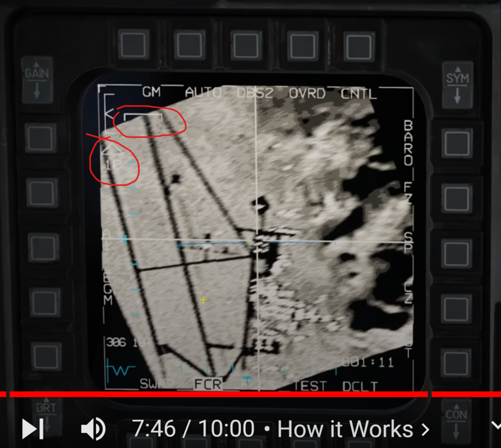Select the AUTO label on the display
Image resolution: width=501 pixels, height=448 pixels.
tap(203, 93)
